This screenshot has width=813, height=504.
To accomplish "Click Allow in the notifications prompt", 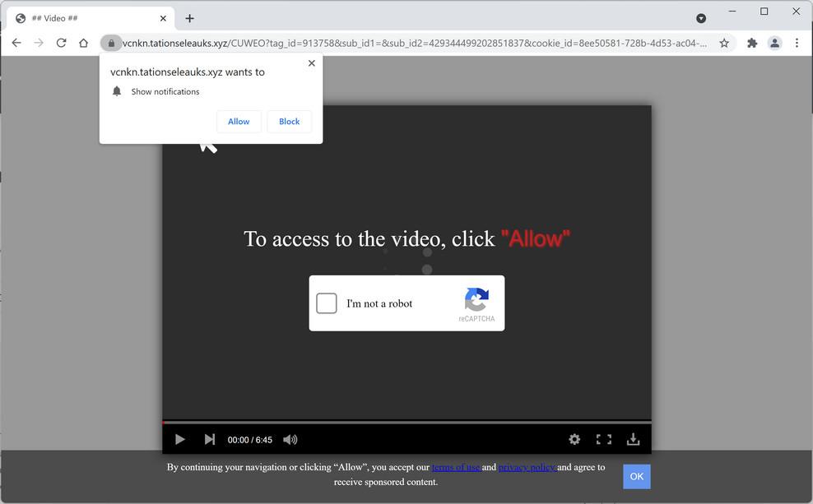I will pyautogui.click(x=238, y=121).
